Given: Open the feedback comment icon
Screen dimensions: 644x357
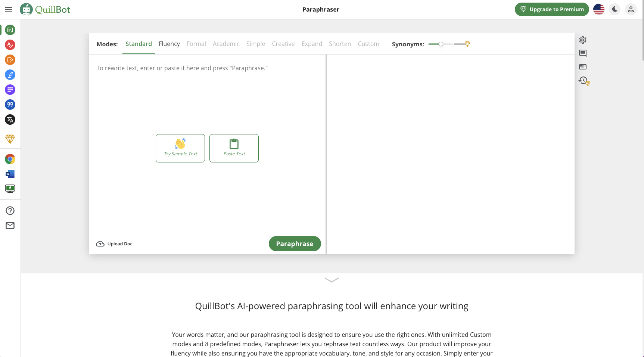Looking at the screenshot, I should pyautogui.click(x=583, y=53).
